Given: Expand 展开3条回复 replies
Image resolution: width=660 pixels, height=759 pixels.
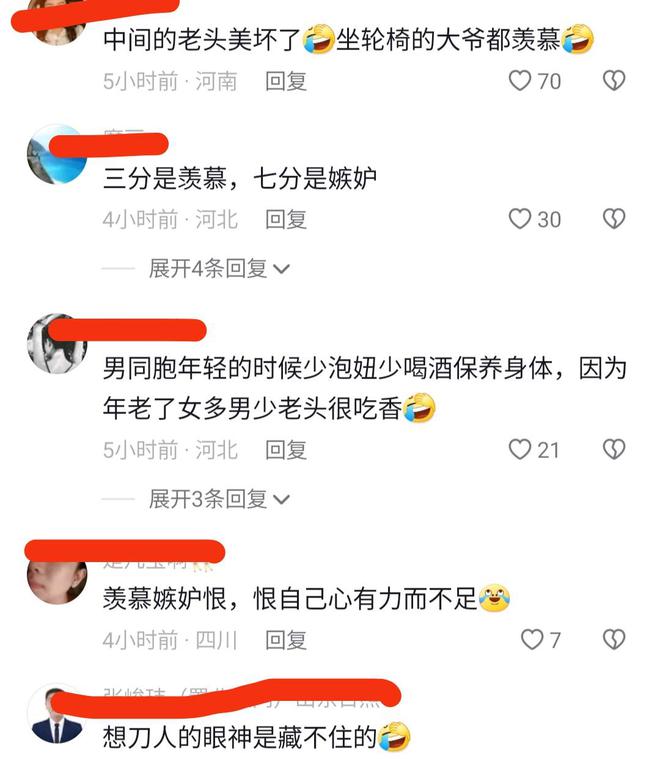Looking at the screenshot, I should tap(219, 499).
